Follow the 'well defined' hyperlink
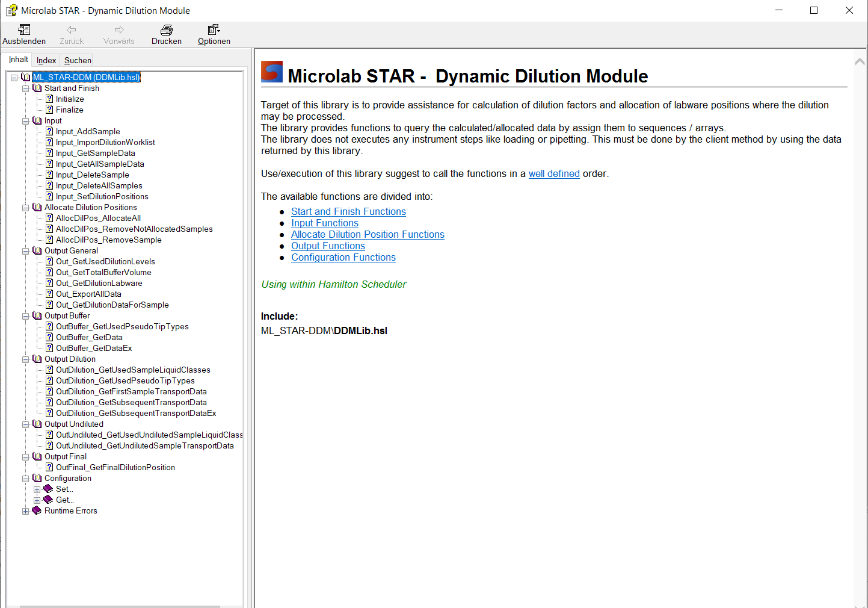 coord(553,173)
